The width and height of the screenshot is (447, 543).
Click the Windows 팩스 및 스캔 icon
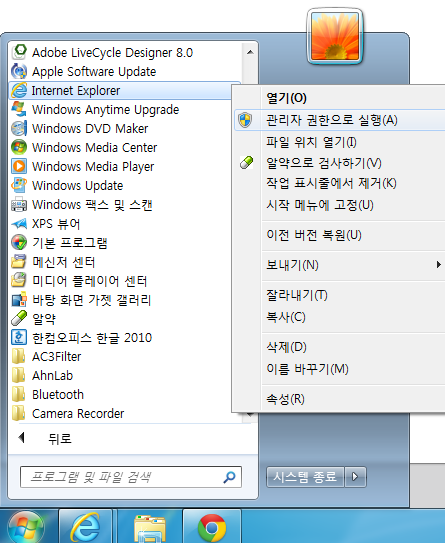point(19,205)
